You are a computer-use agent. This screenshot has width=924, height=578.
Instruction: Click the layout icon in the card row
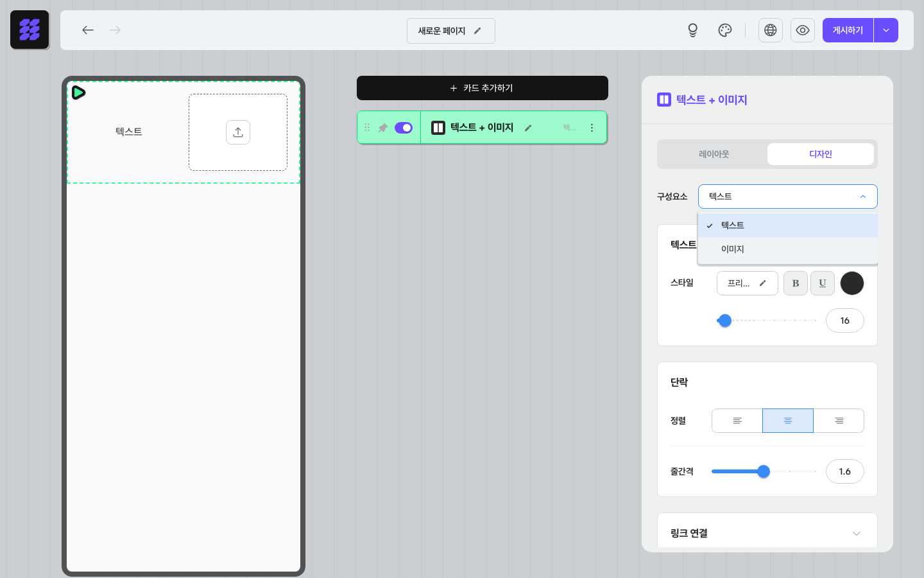coord(438,128)
